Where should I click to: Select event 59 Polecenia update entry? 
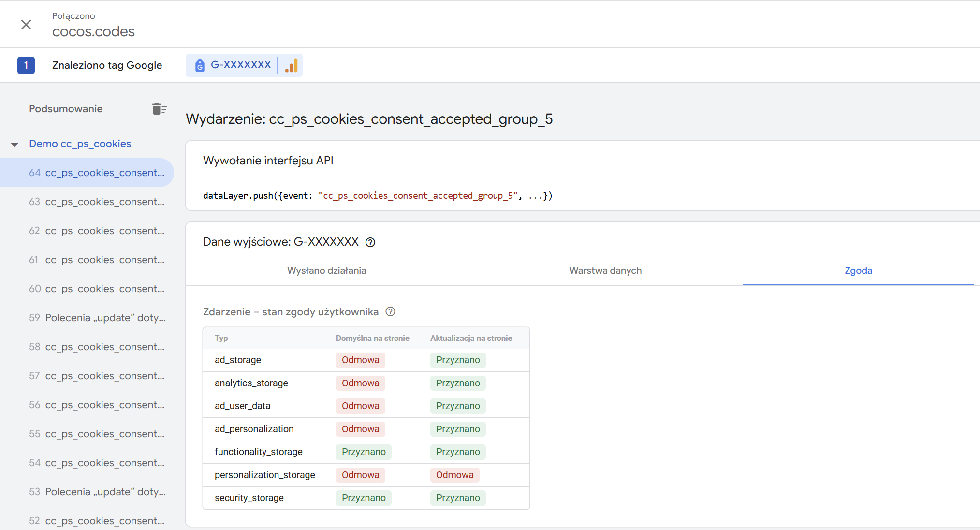(x=97, y=318)
